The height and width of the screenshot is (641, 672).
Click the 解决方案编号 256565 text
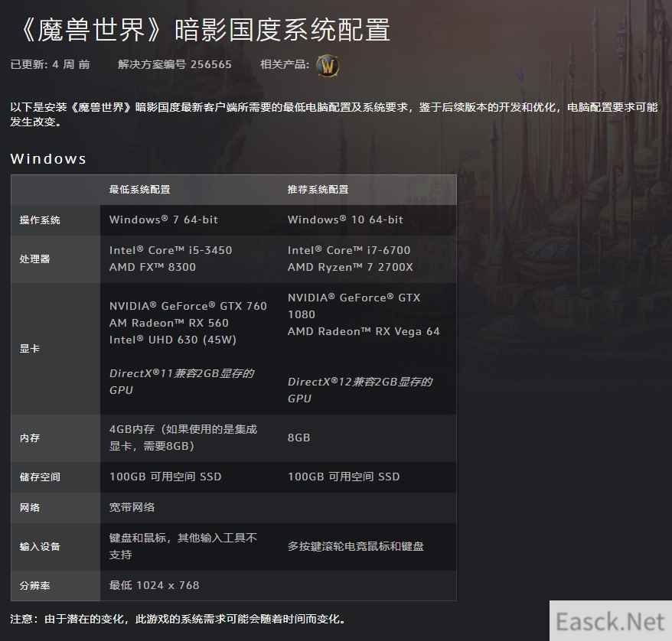tap(175, 65)
